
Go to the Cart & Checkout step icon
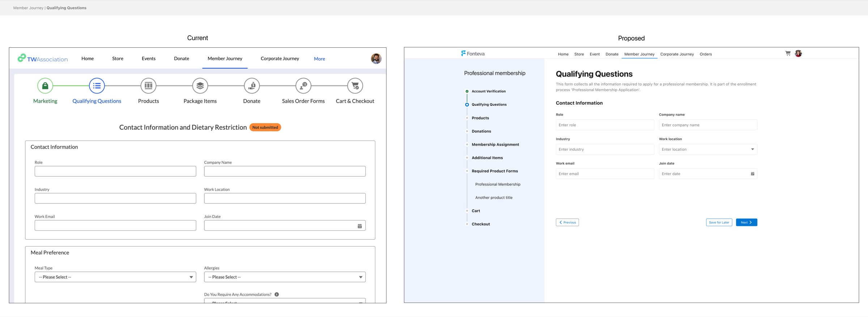[355, 86]
